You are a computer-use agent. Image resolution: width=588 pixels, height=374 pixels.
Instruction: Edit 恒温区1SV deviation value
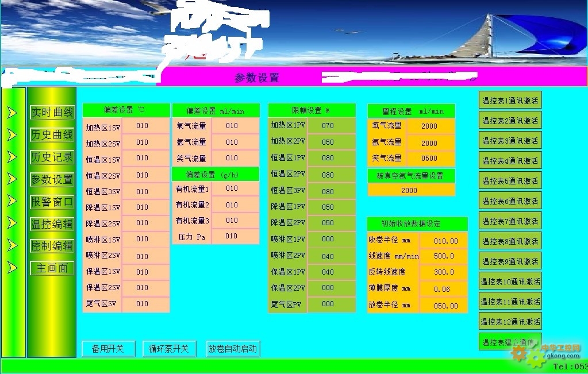coord(145,158)
